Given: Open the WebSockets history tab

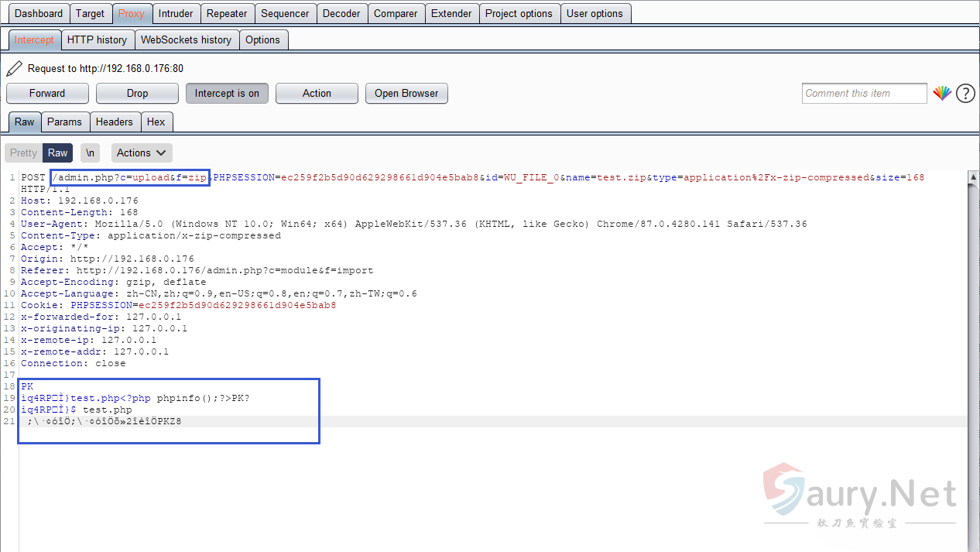Looking at the screenshot, I should [186, 39].
